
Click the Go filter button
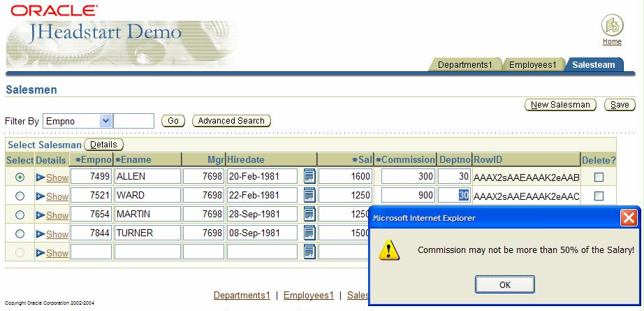(173, 121)
